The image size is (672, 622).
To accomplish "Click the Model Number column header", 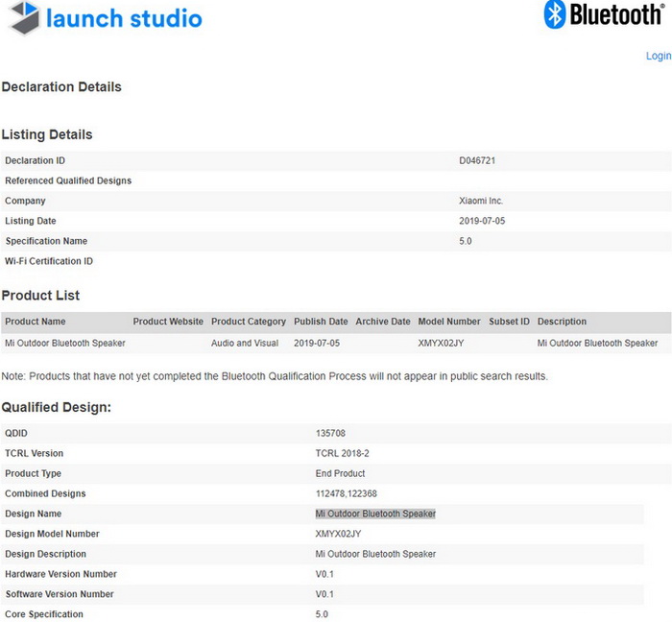I will pyautogui.click(x=449, y=322).
